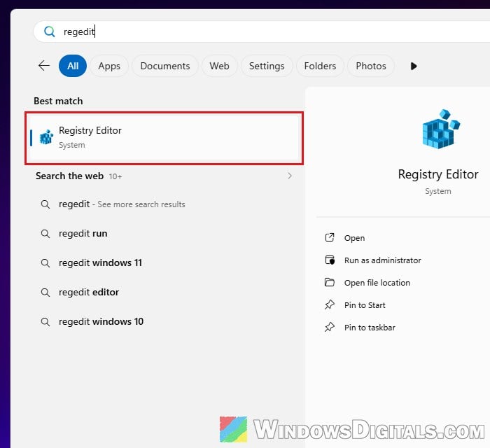
Task: Select the regedit windows 10 suggestion
Action: (101, 321)
